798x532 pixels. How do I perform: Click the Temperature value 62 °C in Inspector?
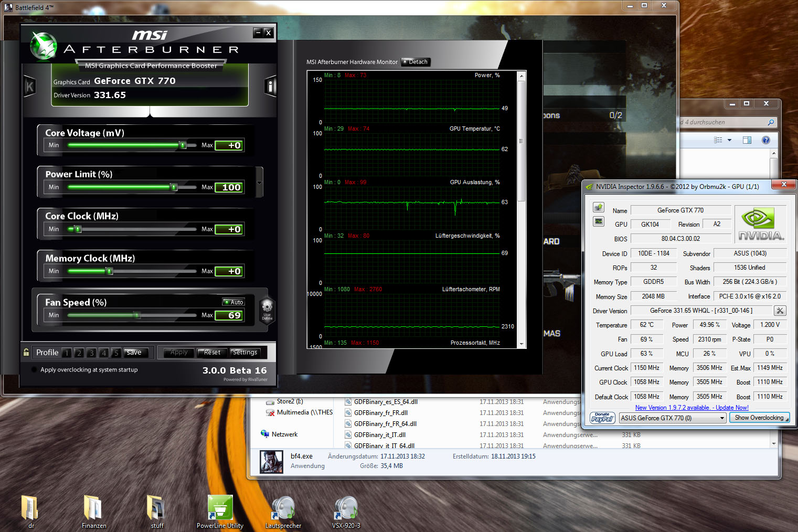(x=647, y=325)
